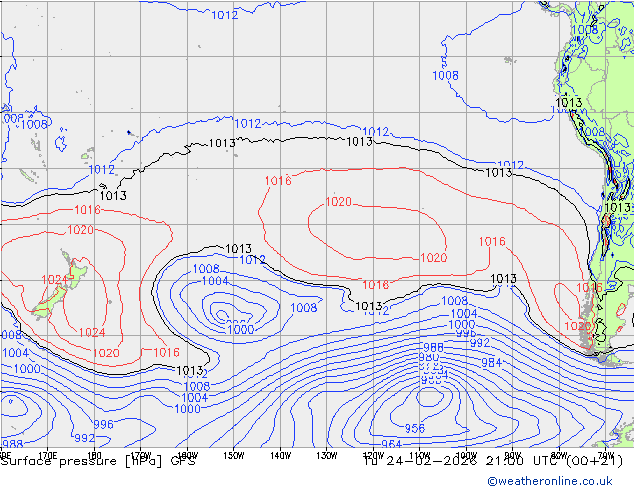The image size is (634, 490).
Task: Click the 1024 label southeast of New Zealand
Action: tap(92, 333)
